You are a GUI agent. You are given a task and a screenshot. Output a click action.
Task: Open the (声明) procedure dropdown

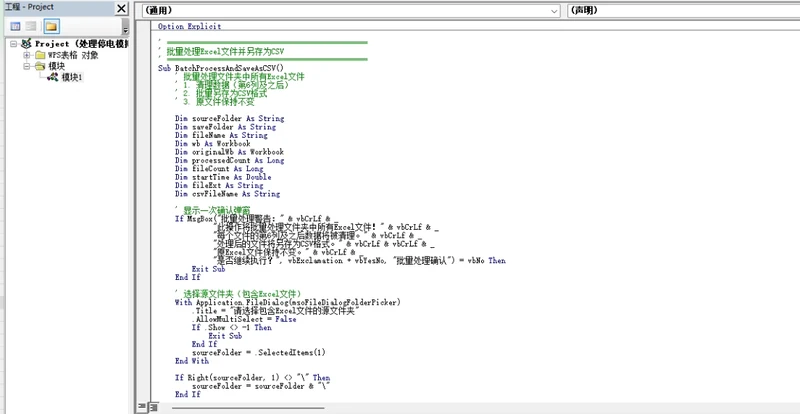point(684,11)
